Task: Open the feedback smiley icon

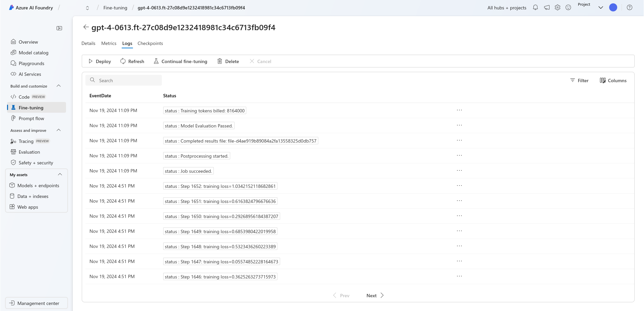Action: coord(568,7)
